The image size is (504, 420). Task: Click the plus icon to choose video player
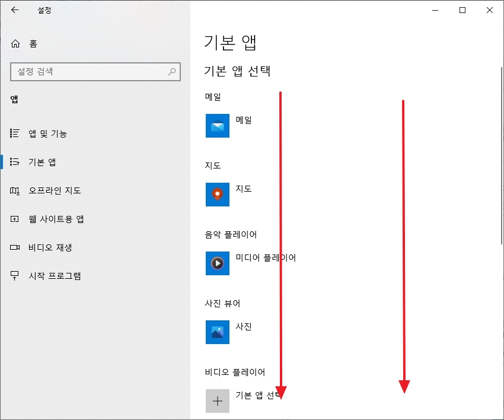point(217,401)
